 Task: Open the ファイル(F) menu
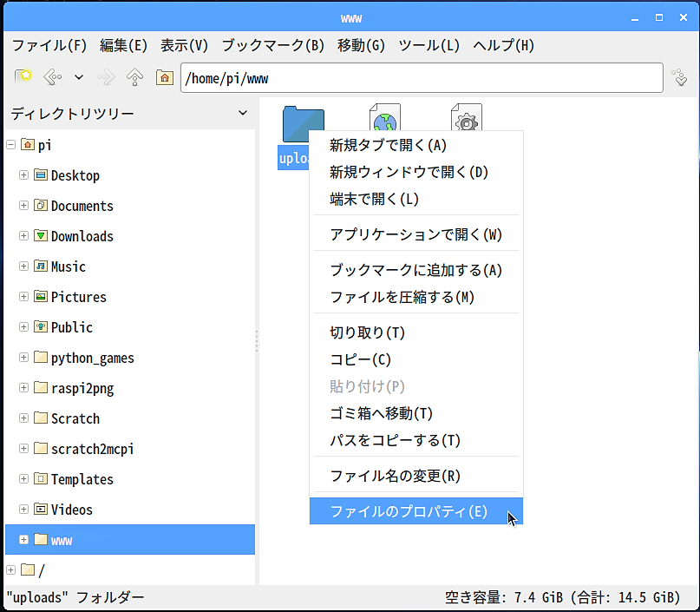[49, 45]
